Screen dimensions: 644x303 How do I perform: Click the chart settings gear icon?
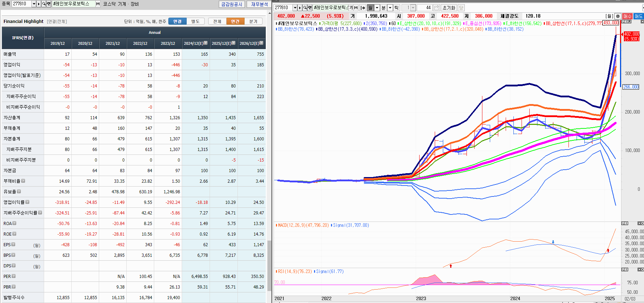point(618,16)
